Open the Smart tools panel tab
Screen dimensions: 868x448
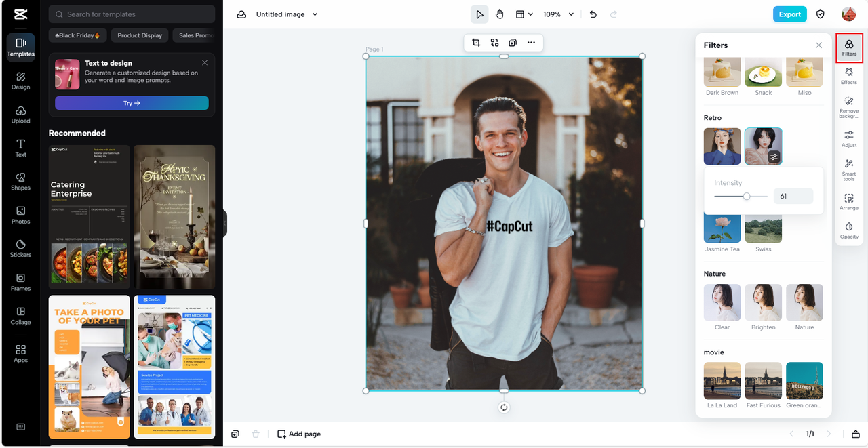point(849,169)
